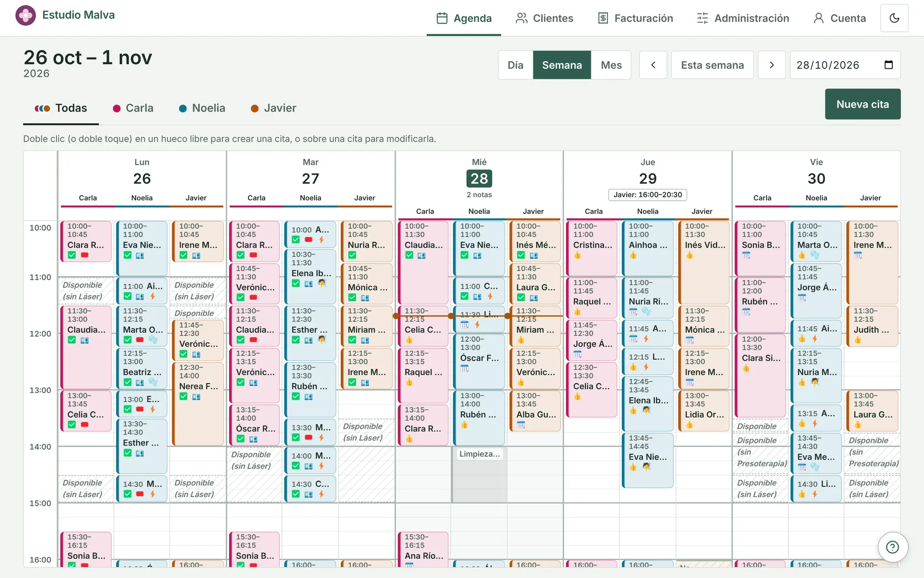Open the help question-mark button
Viewport: 924px width, 578px height.
893,547
